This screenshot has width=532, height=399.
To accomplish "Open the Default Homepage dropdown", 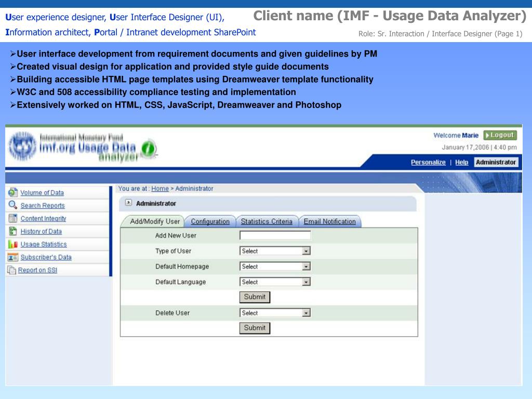I will coord(275,267).
